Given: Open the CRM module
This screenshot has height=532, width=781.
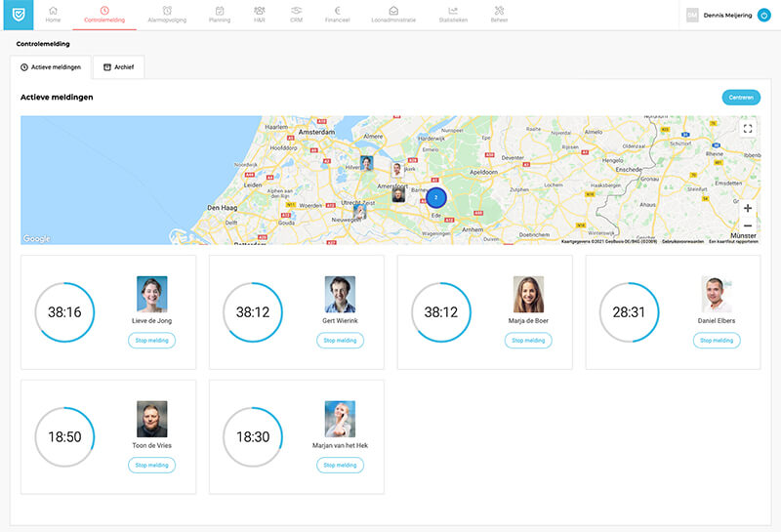Looking at the screenshot, I should (296, 15).
